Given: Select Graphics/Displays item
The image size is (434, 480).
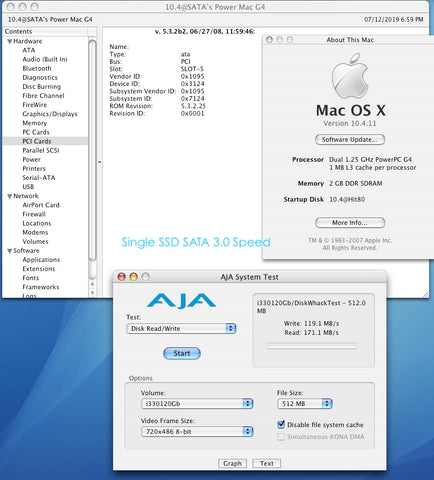Looking at the screenshot, I should coord(50,114).
